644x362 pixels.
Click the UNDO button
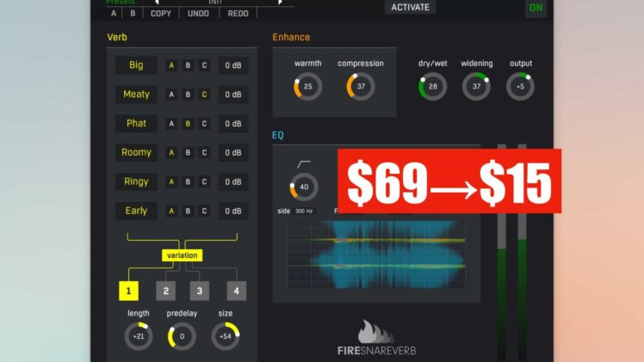(198, 14)
